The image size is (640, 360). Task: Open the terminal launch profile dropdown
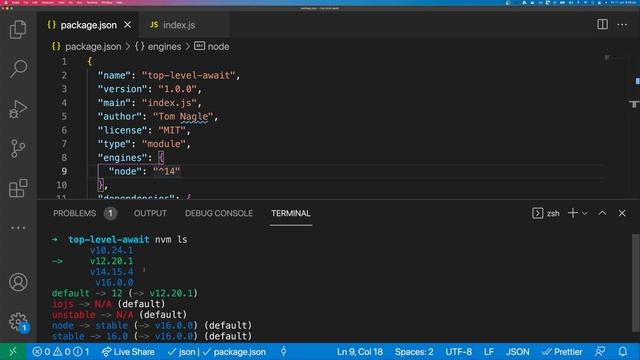pyautogui.click(x=585, y=213)
